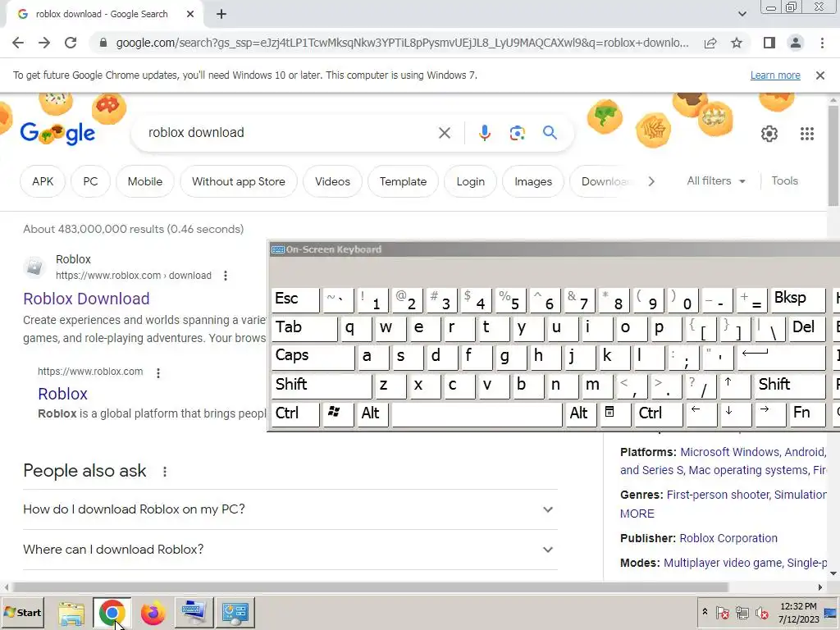Open the Google apps grid
Image resolution: width=840 pixels, height=630 pixels.
pos(807,134)
